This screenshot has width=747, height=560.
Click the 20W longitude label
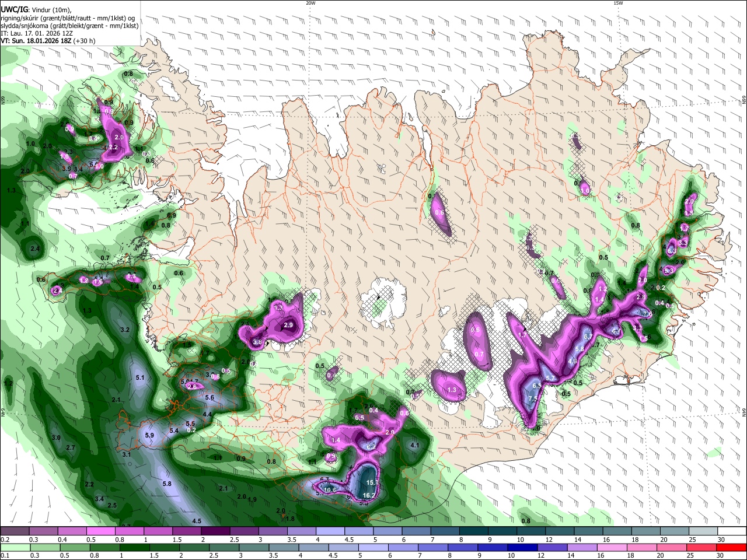click(x=311, y=3)
